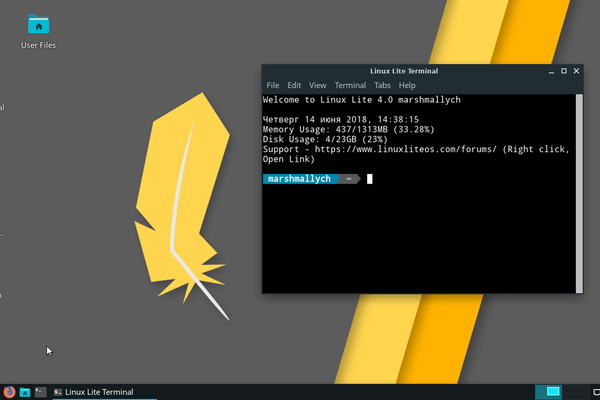Click the date line 'Четверг 14 июня 2018'
This screenshot has width=600, height=400.
pos(341,120)
